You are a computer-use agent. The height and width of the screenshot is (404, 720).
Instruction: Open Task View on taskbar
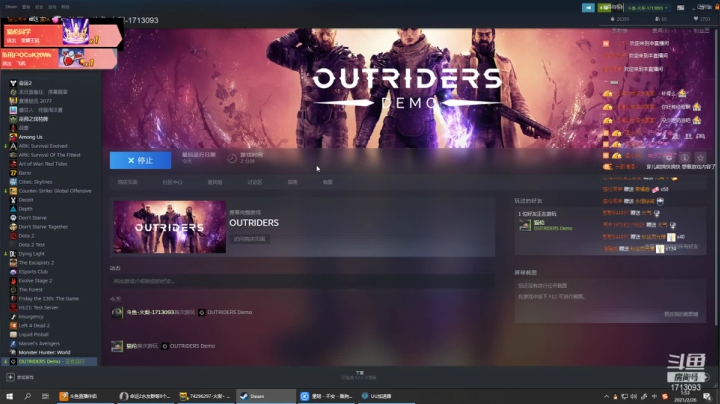(x=45, y=396)
